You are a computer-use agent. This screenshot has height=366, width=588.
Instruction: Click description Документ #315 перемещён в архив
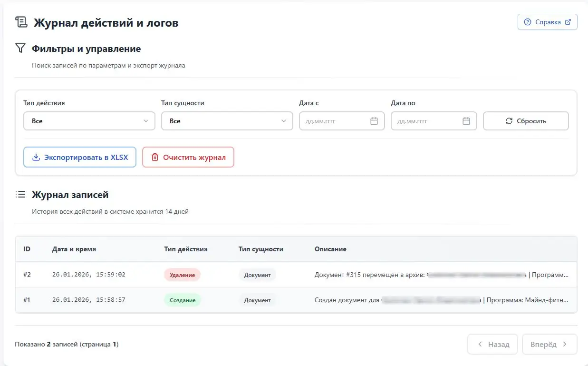[x=441, y=275]
